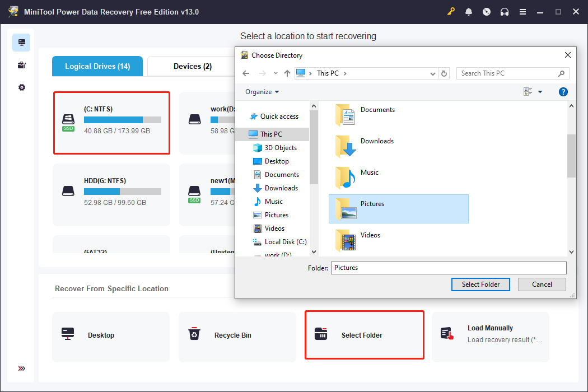Viewport: 588px width, 392px height.
Task: Click the Forward arrow in Choose Directory
Action: [x=263, y=73]
